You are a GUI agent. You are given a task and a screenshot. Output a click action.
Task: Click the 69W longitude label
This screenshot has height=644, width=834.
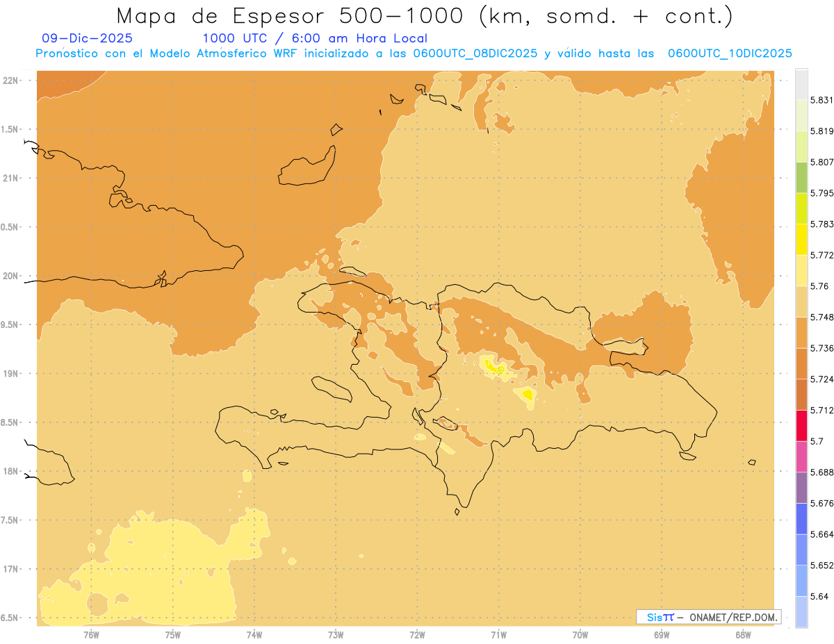point(662,634)
